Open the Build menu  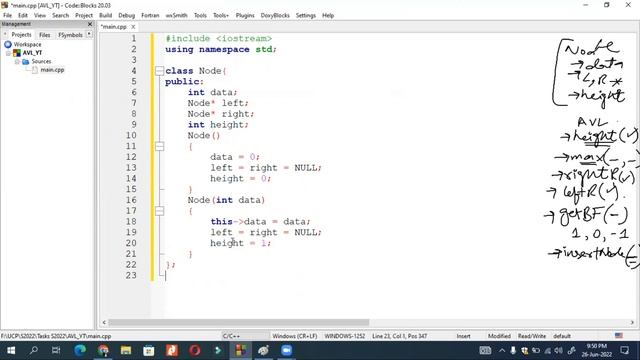click(105, 15)
